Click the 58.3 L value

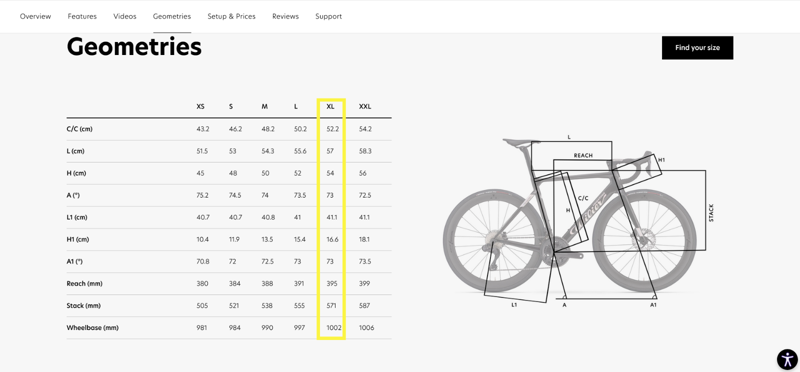point(365,151)
